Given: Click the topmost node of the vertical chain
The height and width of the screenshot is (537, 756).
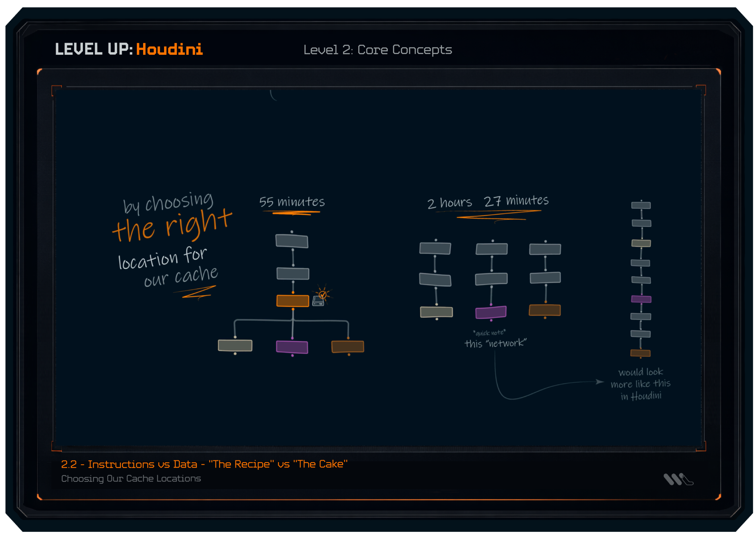Looking at the screenshot, I should (641, 205).
